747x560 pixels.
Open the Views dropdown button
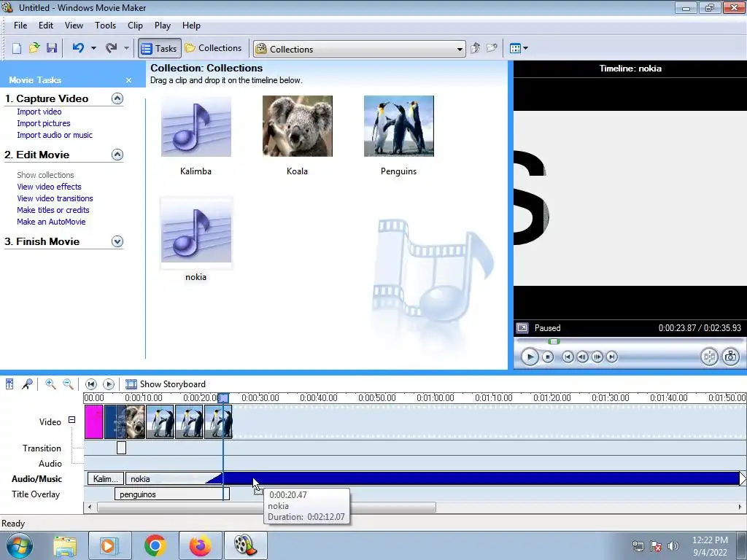pyautogui.click(x=519, y=48)
